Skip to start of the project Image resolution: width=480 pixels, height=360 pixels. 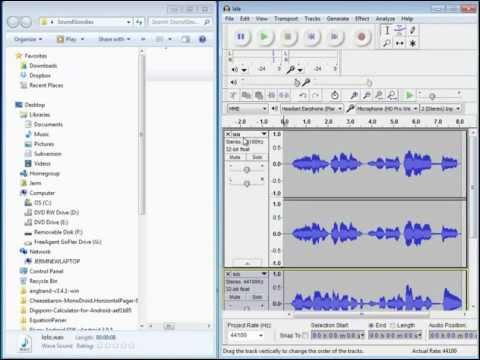tap(311, 37)
